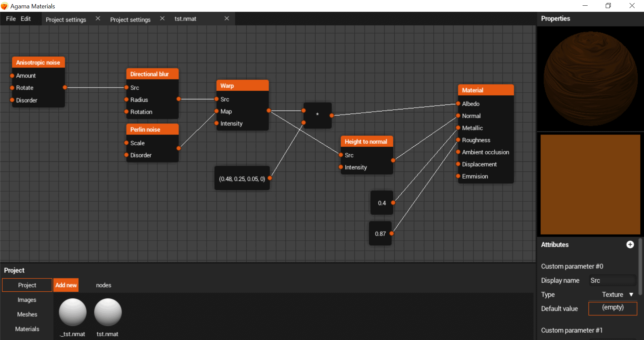Switch to the second Project settings tab
Viewport: 644px width, 340px height.
(x=130, y=19)
